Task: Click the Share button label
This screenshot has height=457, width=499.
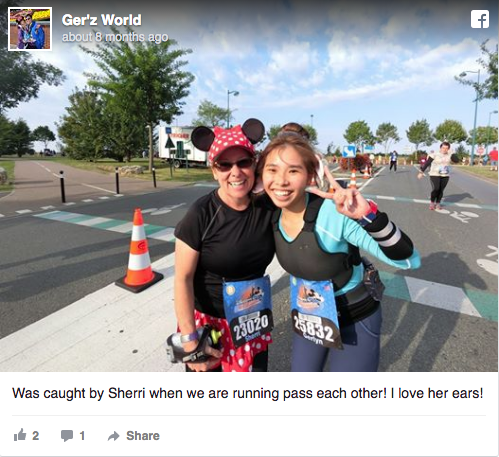Action: [143, 436]
